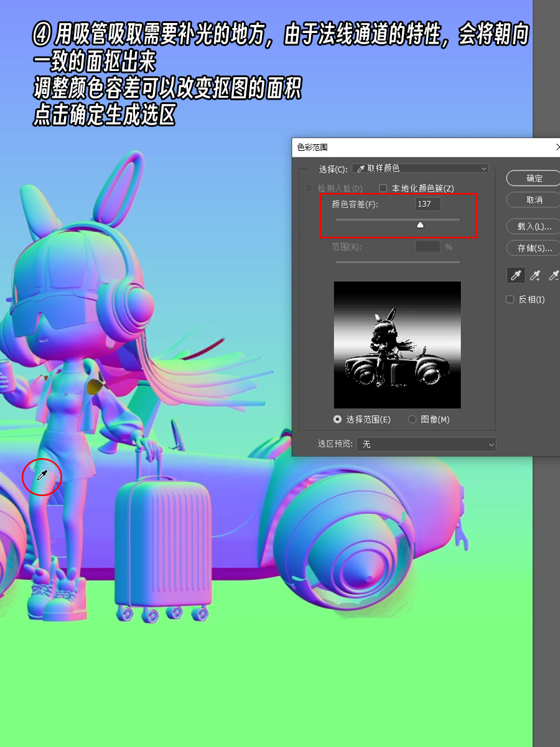560x747 pixels.
Task: Click the 范围 slider track
Action: (x=398, y=262)
